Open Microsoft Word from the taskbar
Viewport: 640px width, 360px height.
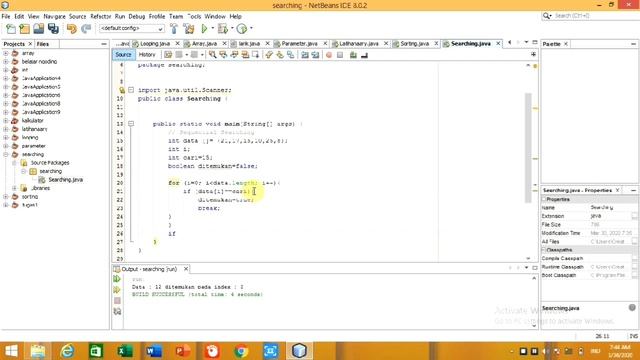coord(153,351)
